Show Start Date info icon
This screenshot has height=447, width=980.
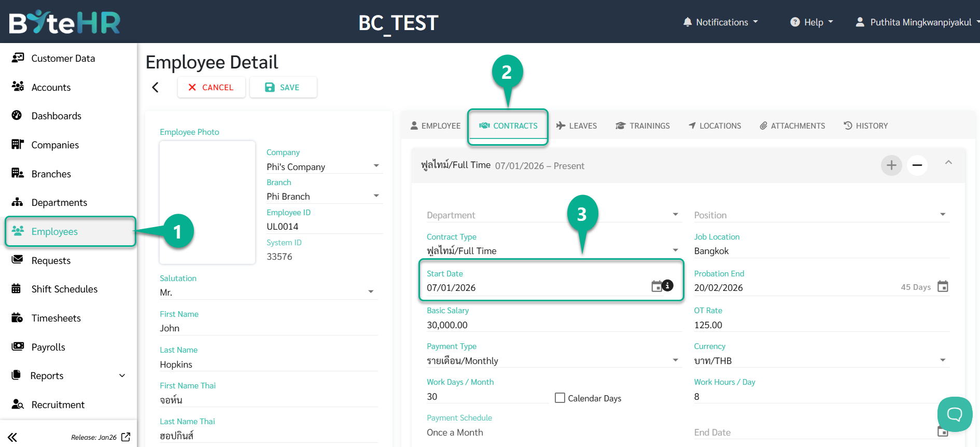[668, 285]
